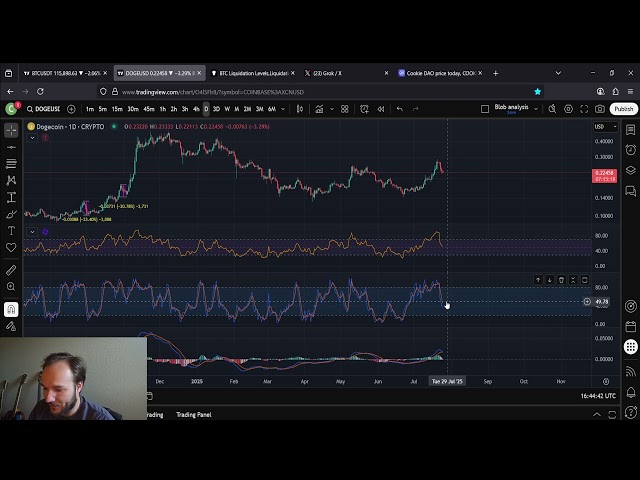Select the crosshair cursor tool

pos(11,130)
